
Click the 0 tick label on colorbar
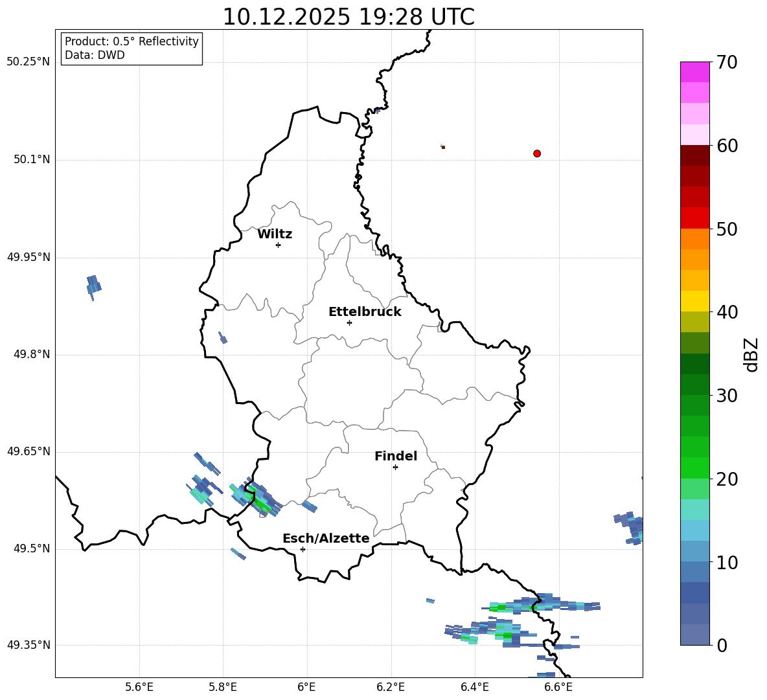coord(722,645)
